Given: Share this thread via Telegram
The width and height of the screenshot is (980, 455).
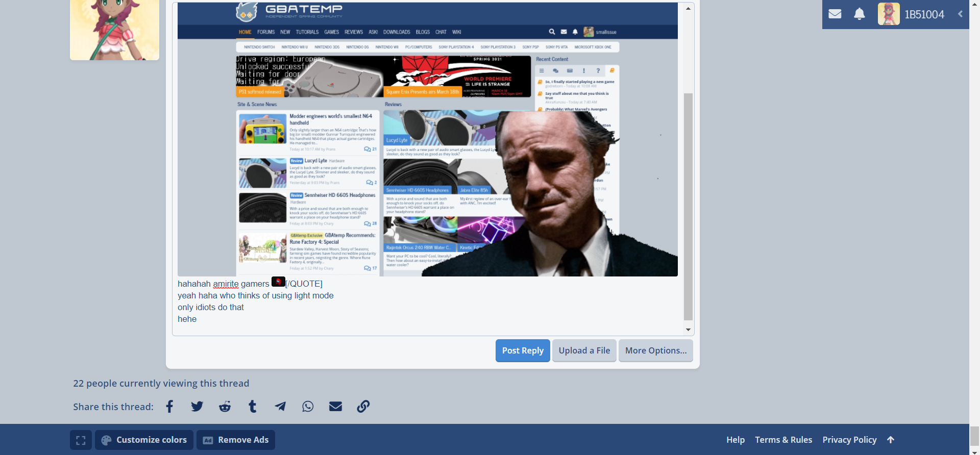Looking at the screenshot, I should point(280,406).
